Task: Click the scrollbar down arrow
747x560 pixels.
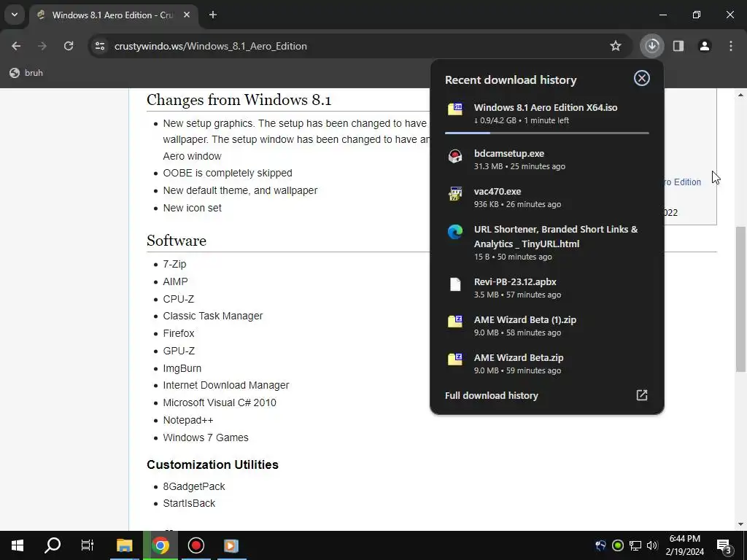Action: [740, 524]
